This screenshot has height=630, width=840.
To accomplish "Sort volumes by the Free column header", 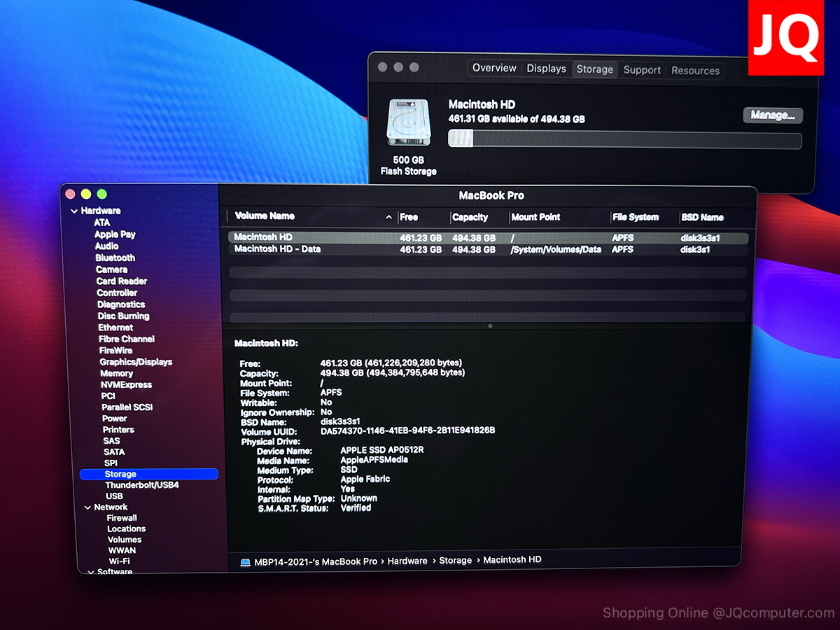I will [409, 217].
